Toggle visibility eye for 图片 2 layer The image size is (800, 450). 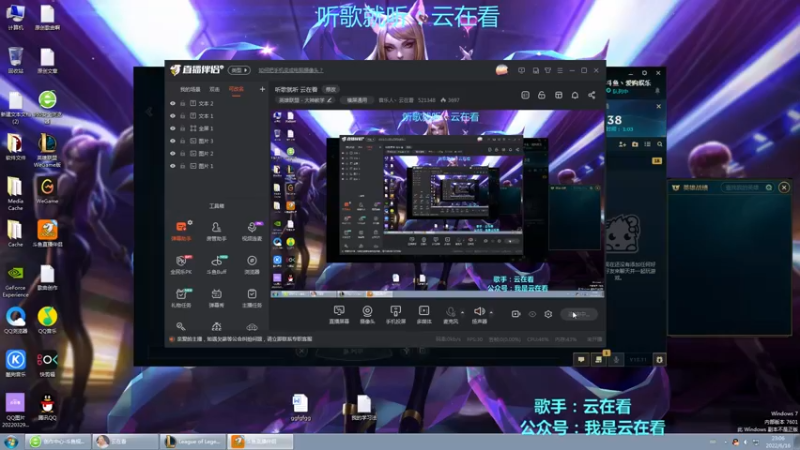click(x=172, y=154)
